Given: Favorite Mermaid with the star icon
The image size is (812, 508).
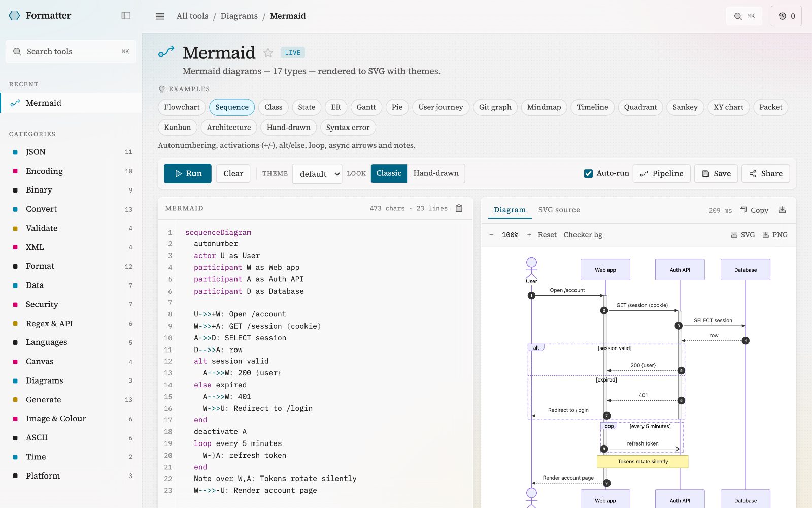Looking at the screenshot, I should tap(268, 53).
